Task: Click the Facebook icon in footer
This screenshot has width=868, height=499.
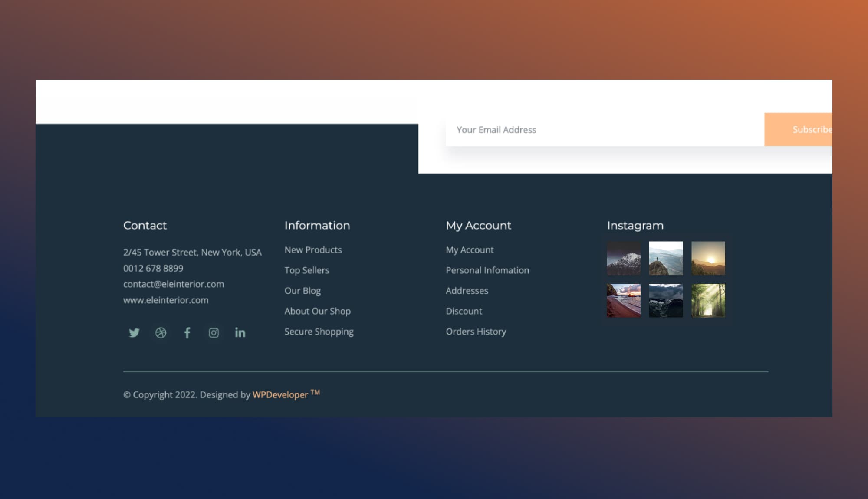Action: (187, 333)
